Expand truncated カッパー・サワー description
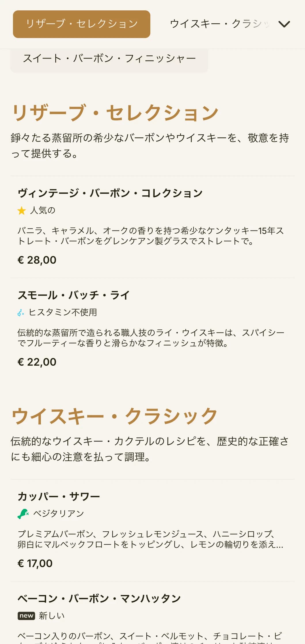The width and height of the screenshot is (305, 644). click(x=150, y=539)
